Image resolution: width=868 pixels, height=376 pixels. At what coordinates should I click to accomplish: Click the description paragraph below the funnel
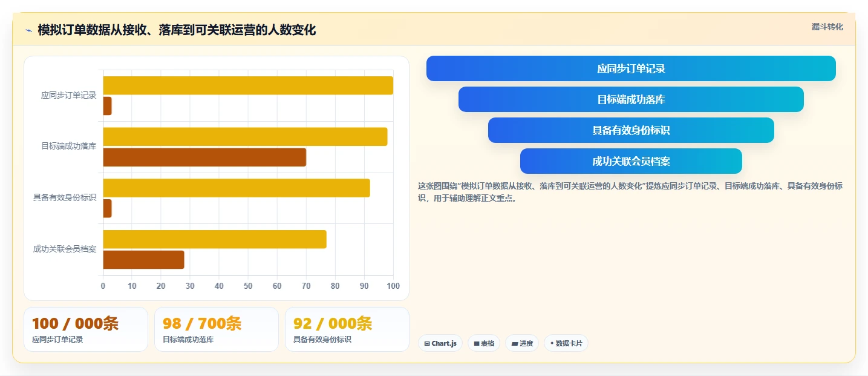[x=630, y=192]
